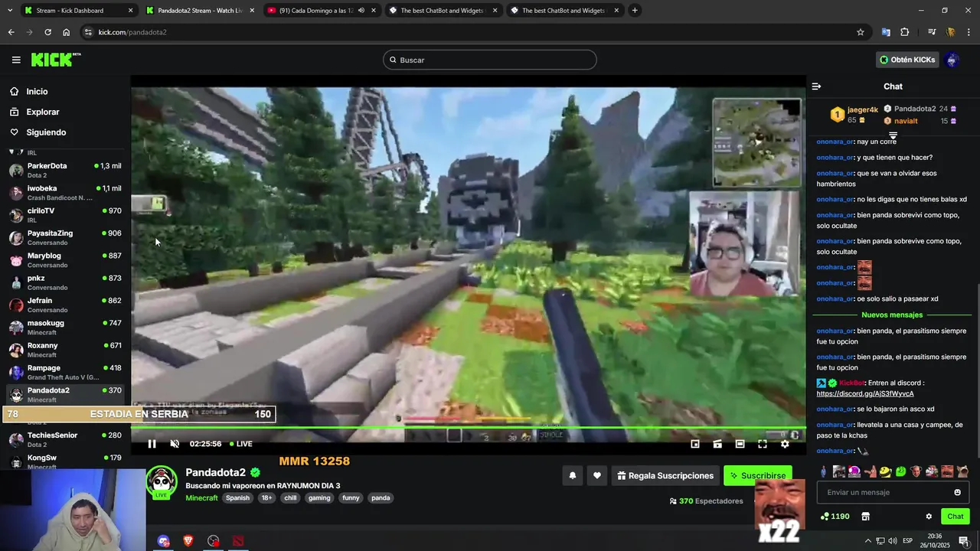
Task: Bookmark this page with star icon
Action: [861, 32]
